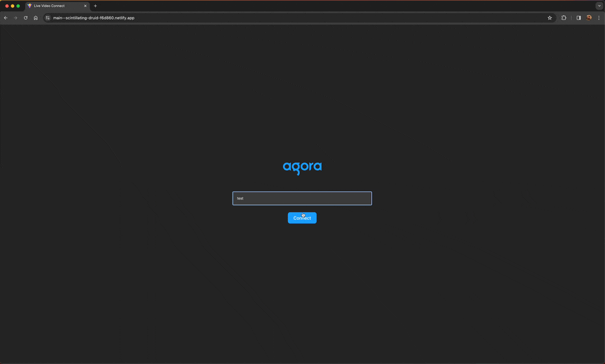The height and width of the screenshot is (364, 605).
Task: Open the Chrome profile avatar
Action: pyautogui.click(x=589, y=18)
